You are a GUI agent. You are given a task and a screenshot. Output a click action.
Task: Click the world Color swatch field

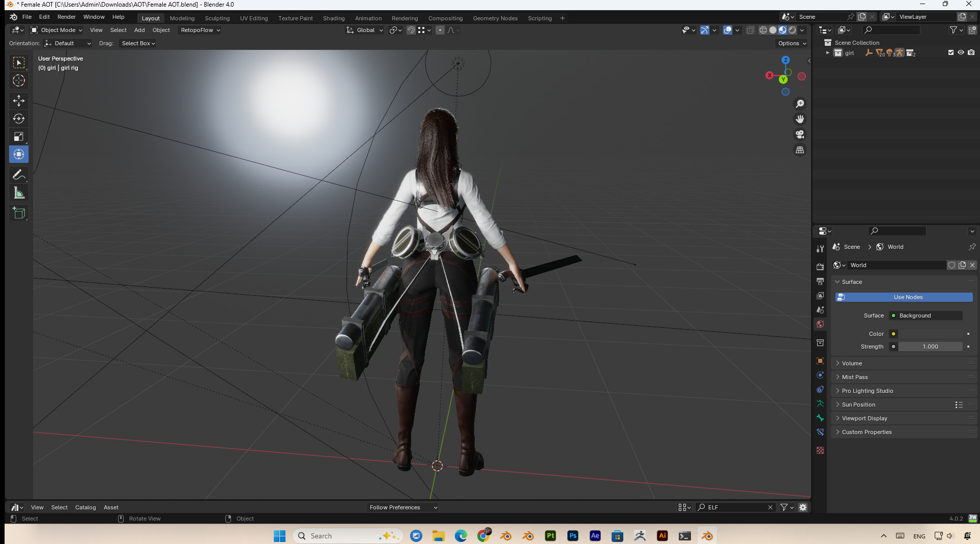(x=930, y=334)
